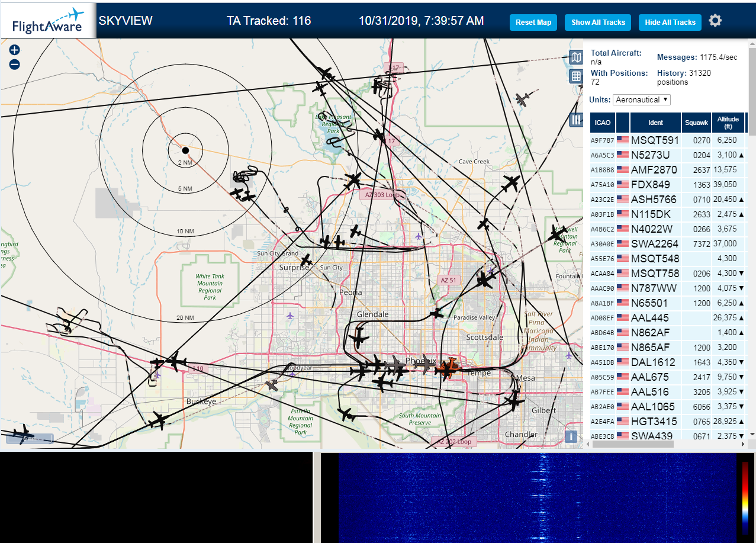Image resolution: width=756 pixels, height=543 pixels.
Task: Sort table by Squawk column
Action: pos(696,123)
